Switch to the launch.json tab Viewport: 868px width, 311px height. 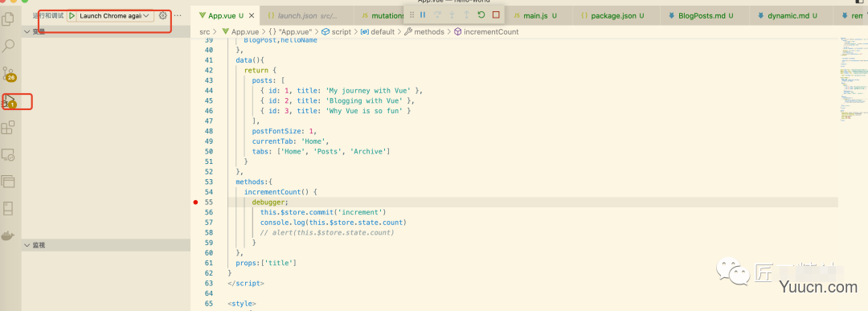pos(301,16)
